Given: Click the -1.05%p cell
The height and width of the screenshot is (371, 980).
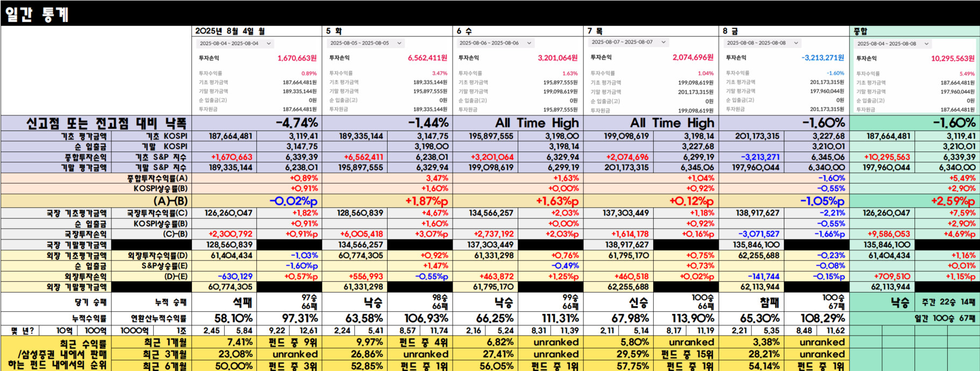Looking at the screenshot, I should tap(822, 201).
